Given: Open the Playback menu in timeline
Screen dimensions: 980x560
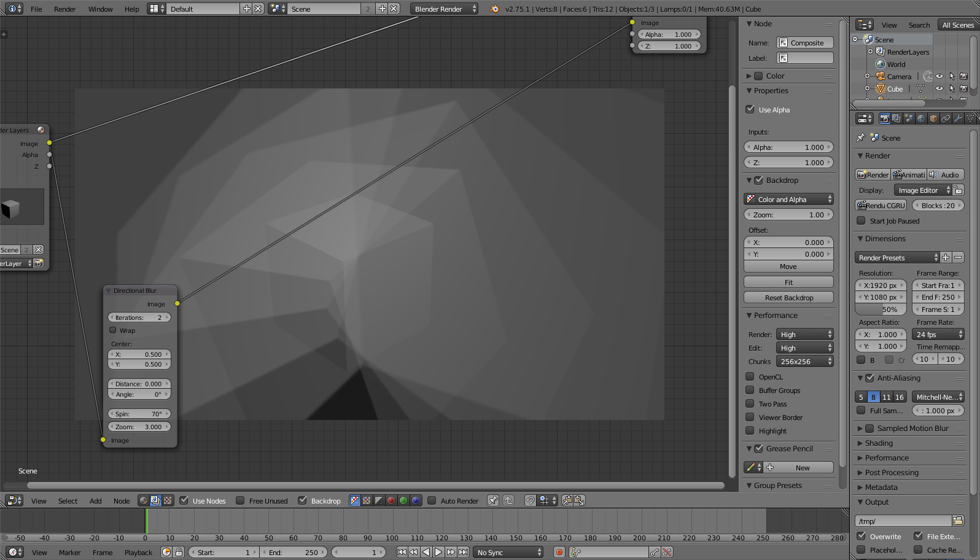Looking at the screenshot, I should (x=138, y=552).
